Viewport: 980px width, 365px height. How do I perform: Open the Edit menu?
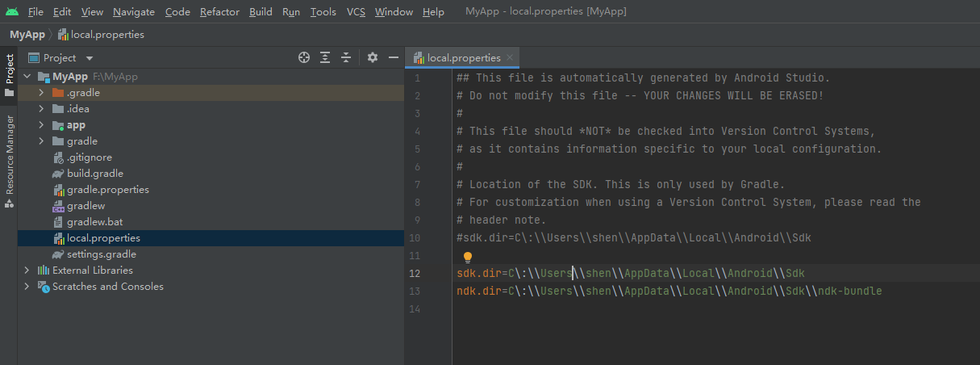(62, 12)
